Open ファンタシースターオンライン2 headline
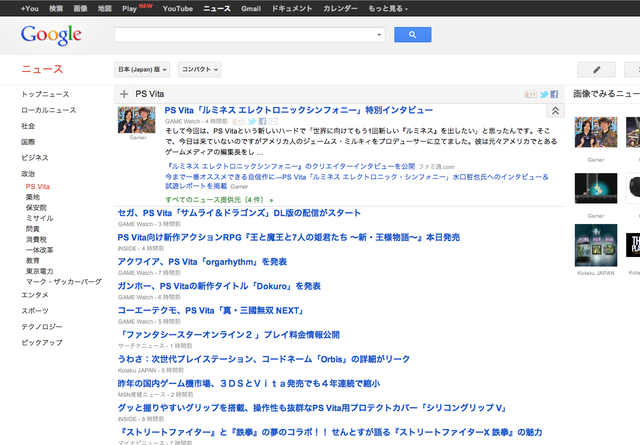The image size is (640, 445). 229,335
